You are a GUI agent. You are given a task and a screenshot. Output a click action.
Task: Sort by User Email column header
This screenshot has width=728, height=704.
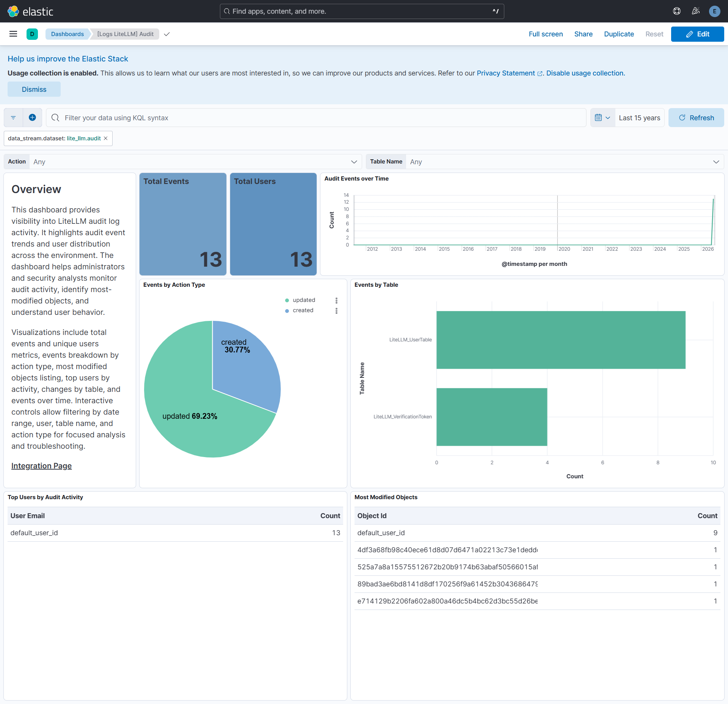click(28, 516)
